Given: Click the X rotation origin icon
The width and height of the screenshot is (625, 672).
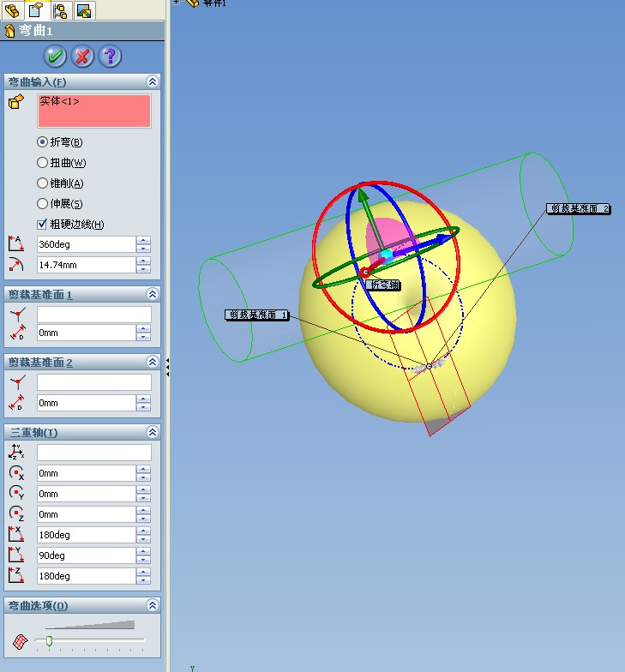Looking at the screenshot, I should pyautogui.click(x=17, y=473).
